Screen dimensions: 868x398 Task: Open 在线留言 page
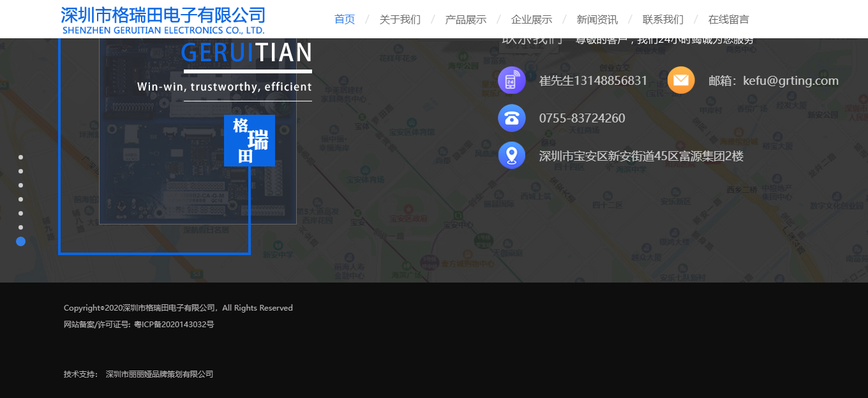[729, 19]
